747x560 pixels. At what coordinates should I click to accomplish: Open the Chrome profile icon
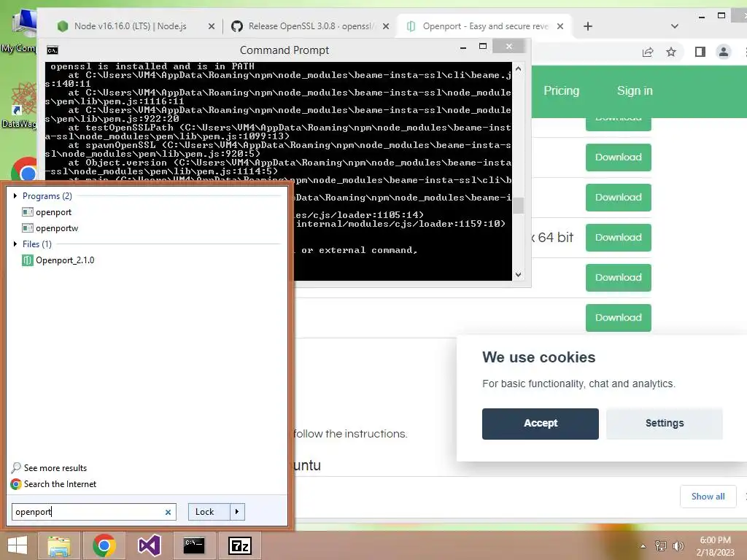pyautogui.click(x=723, y=52)
